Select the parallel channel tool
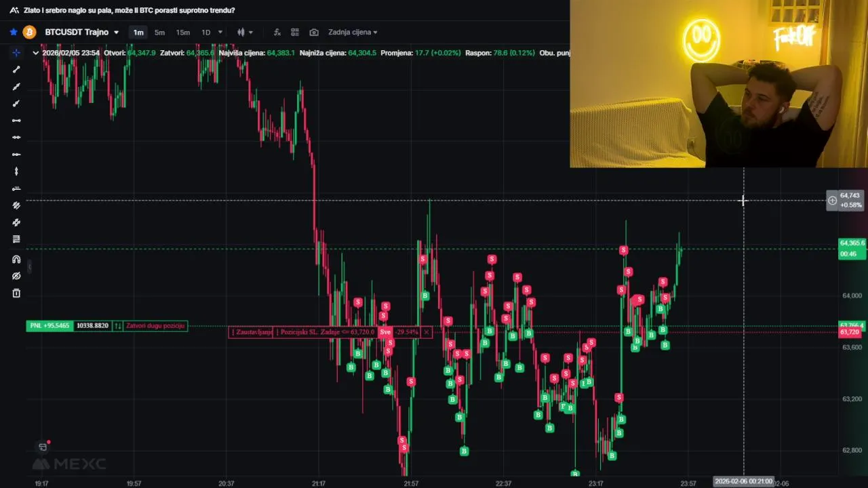The width and height of the screenshot is (868, 488). (16, 205)
